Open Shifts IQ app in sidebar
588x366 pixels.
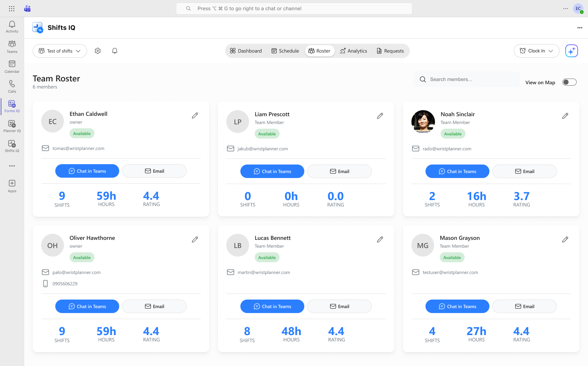coord(12,146)
